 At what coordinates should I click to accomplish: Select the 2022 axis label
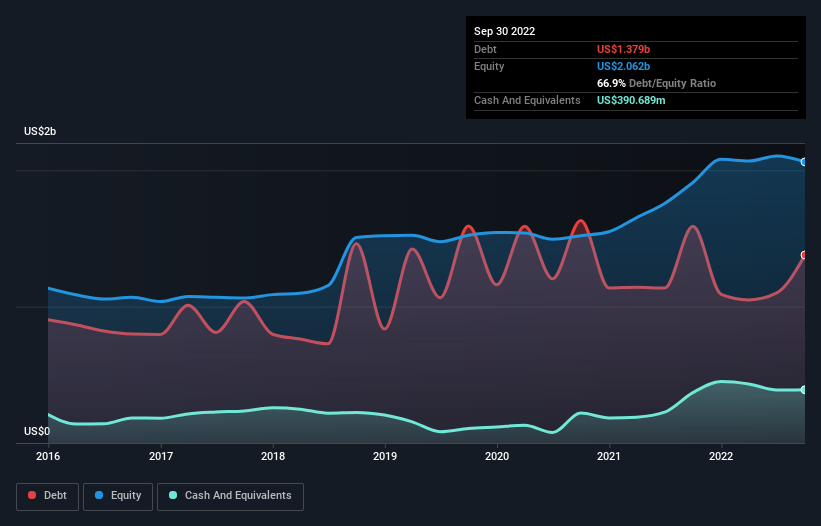[721, 456]
